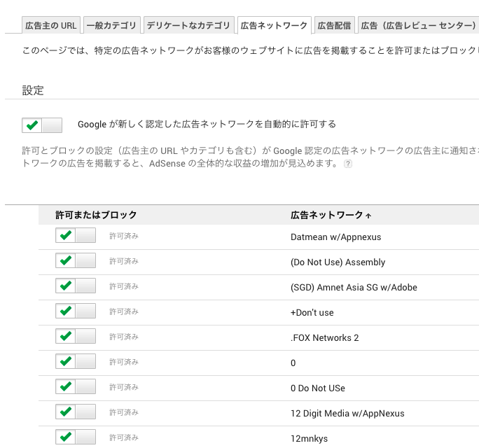479x448 pixels.
Task: Toggle allow switch for (Do Not Use) Assembly
Action: coord(76,260)
